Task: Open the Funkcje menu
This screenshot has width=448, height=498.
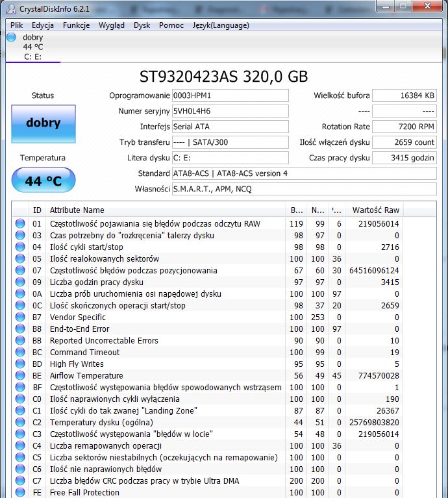Action: point(76,25)
